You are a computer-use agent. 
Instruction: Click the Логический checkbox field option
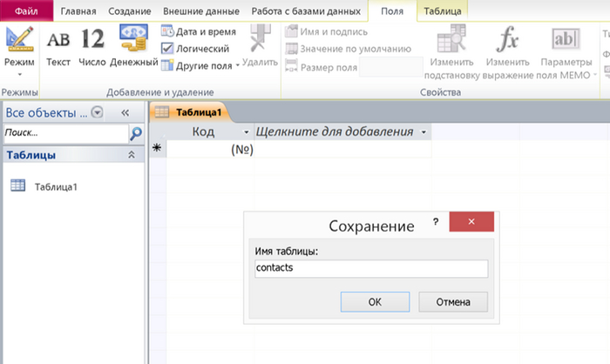(168, 49)
